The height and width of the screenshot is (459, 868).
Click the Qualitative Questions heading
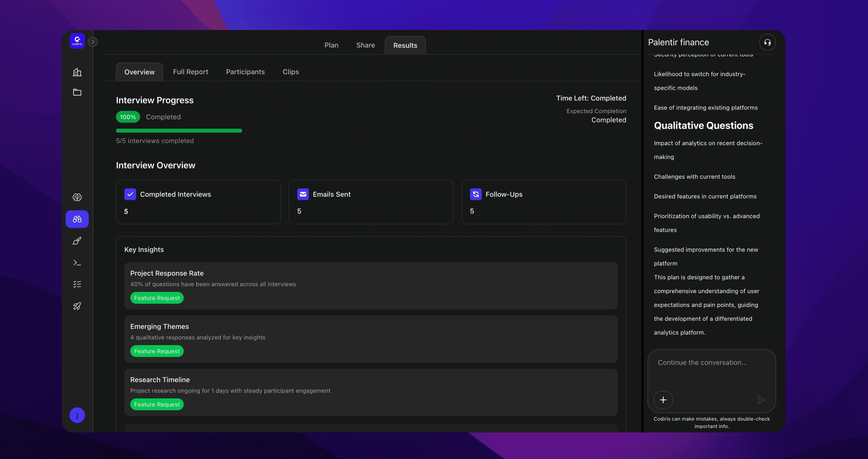pos(704,126)
